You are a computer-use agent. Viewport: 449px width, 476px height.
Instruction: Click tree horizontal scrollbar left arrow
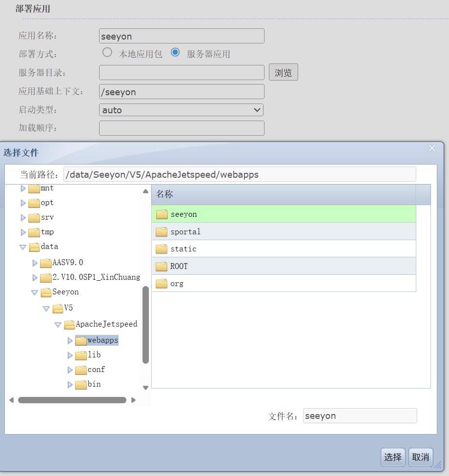pyautogui.click(x=12, y=400)
